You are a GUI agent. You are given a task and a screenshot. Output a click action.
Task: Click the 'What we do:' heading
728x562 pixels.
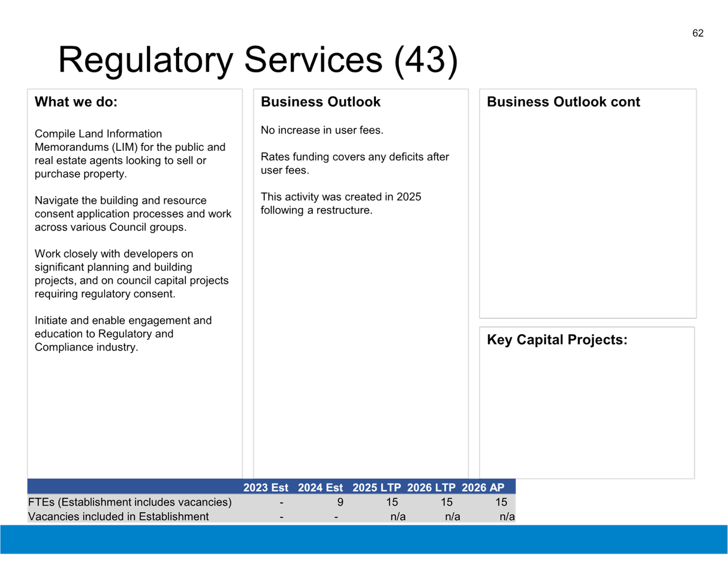[76, 102]
